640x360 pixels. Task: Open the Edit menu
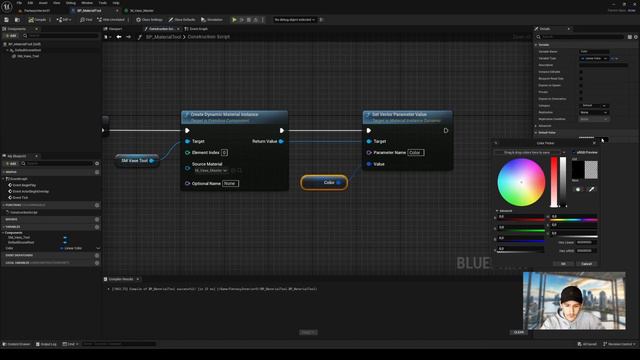[x=30, y=3]
